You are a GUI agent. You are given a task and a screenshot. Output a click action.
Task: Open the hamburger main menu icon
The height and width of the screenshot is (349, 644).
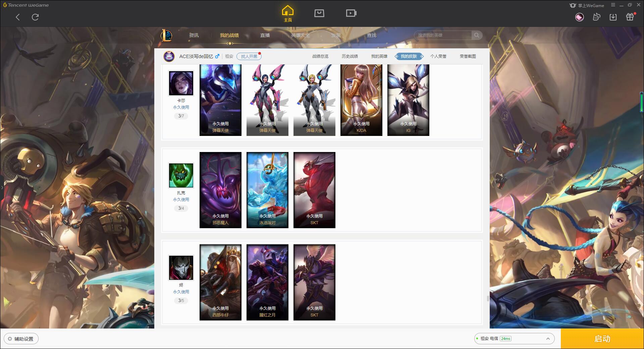pos(613,5)
